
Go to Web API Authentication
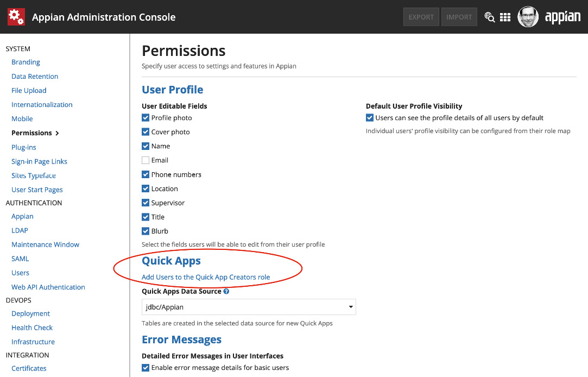tap(48, 287)
